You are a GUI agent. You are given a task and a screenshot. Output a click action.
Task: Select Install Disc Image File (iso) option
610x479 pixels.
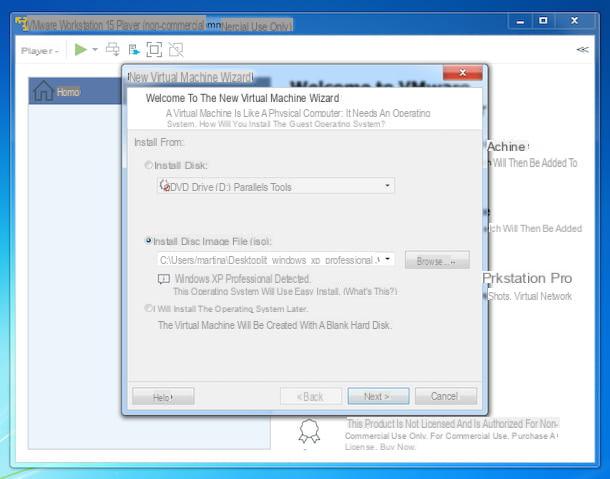148,240
